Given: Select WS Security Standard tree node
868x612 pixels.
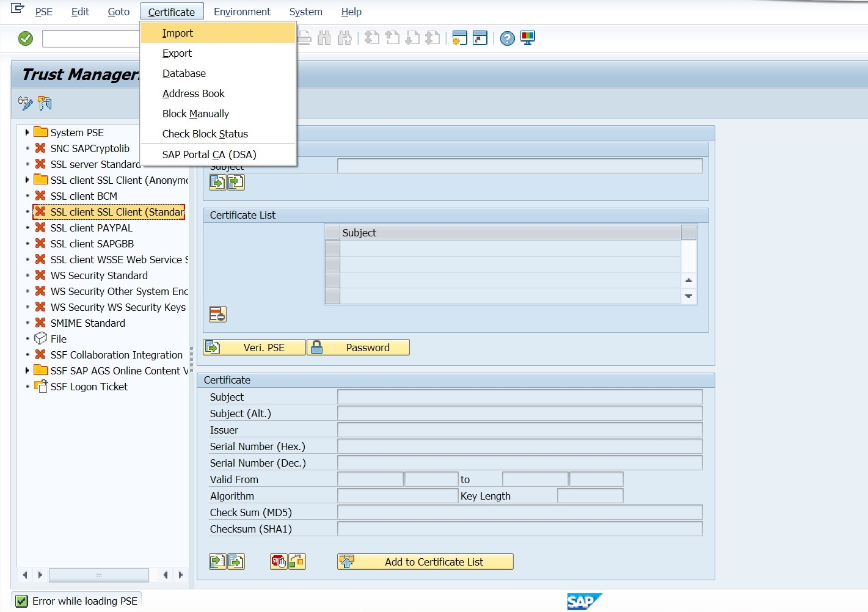Looking at the screenshot, I should tap(99, 275).
